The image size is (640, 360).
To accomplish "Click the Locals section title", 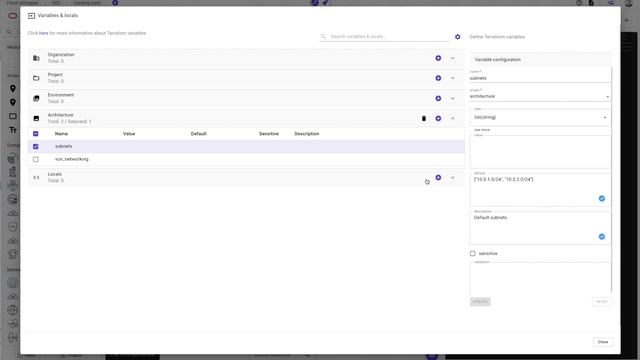I will point(55,174).
